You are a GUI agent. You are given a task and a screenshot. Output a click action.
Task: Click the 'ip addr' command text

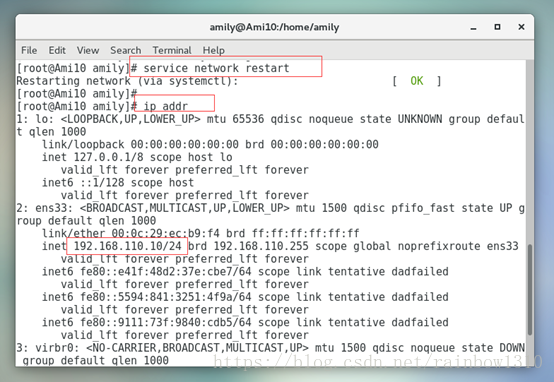[166, 106]
